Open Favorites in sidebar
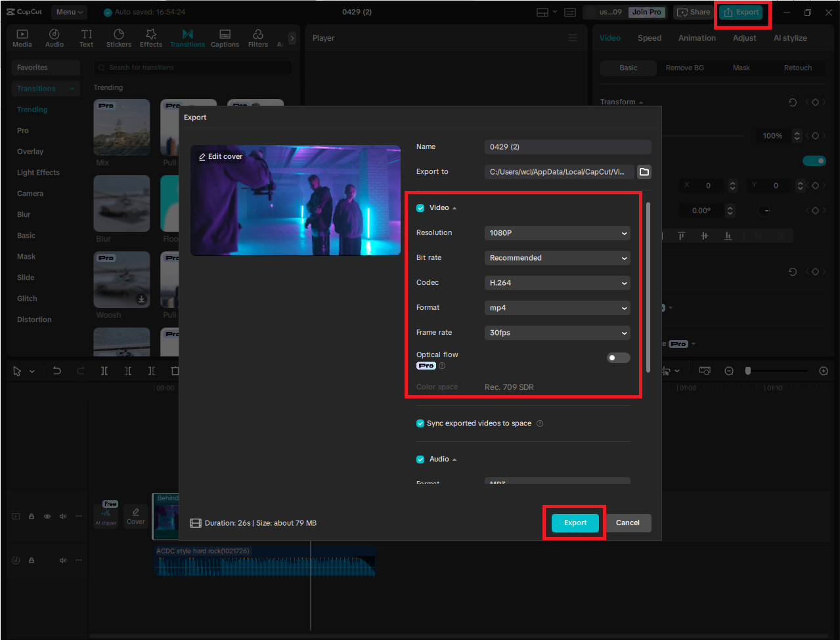This screenshot has height=640, width=840. (45, 68)
